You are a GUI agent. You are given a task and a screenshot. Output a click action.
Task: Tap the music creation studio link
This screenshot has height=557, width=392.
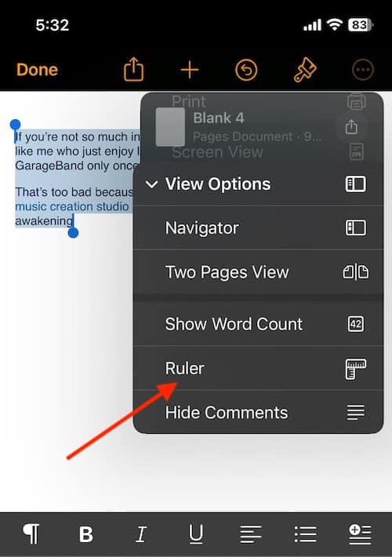coord(72,206)
